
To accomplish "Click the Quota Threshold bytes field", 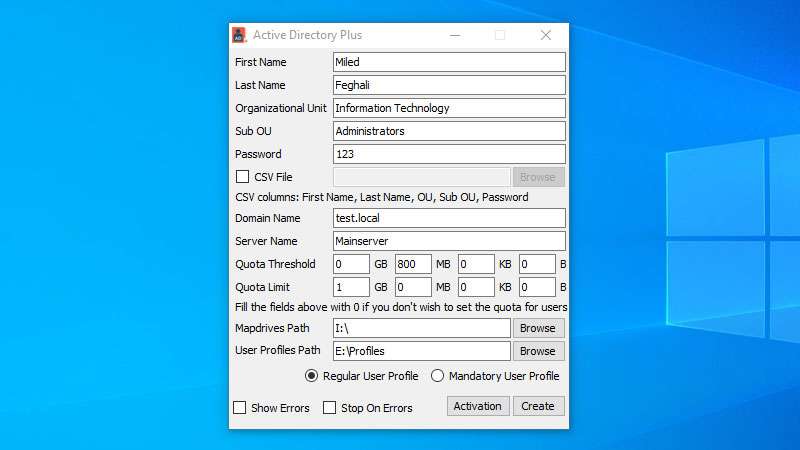I will pyautogui.click(x=537, y=264).
